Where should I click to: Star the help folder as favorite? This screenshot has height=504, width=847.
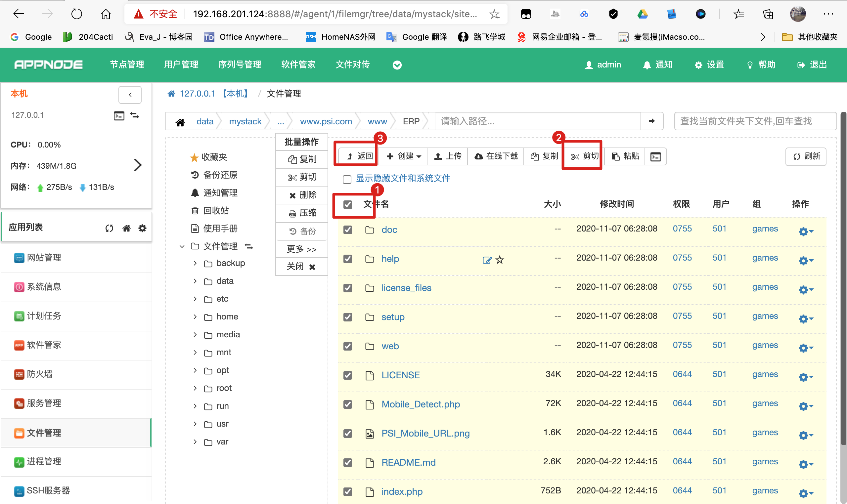[x=500, y=260]
